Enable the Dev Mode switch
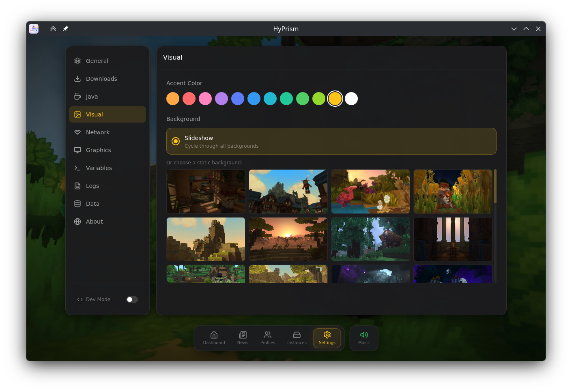The width and height of the screenshot is (572, 392). click(132, 299)
